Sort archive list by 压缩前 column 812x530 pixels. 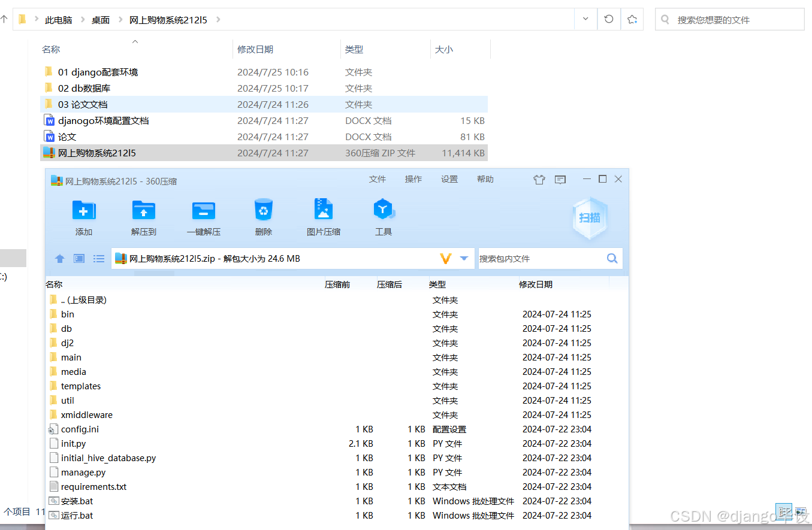[x=337, y=284]
